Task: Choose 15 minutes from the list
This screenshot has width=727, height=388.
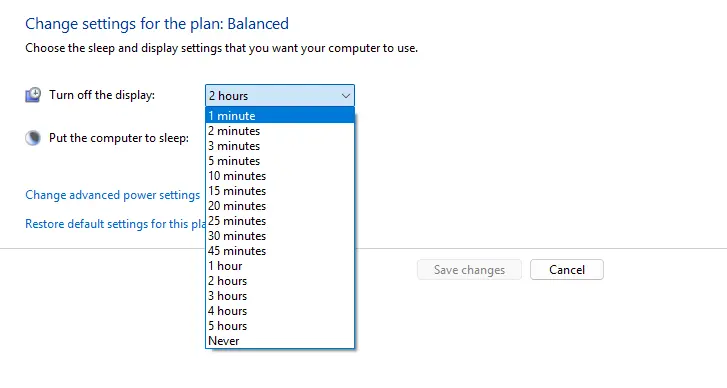Action: [280, 191]
